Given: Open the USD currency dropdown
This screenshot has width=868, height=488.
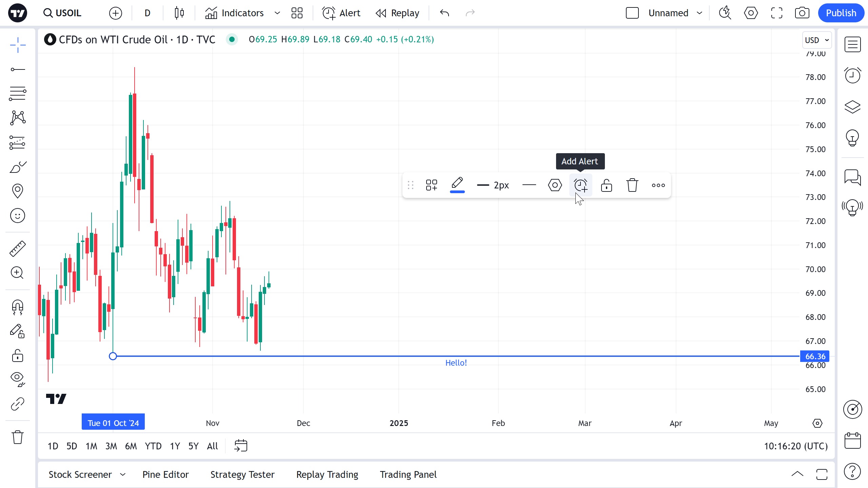Looking at the screenshot, I should tap(816, 40).
